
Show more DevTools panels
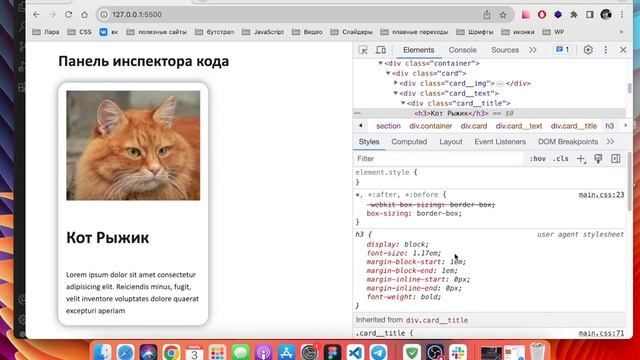click(533, 50)
